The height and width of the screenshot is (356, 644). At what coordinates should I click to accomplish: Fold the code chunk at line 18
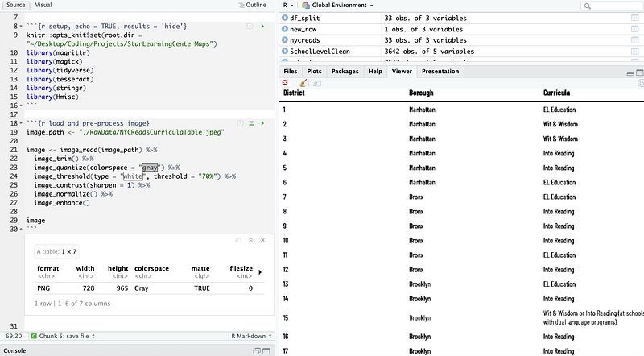coord(23,123)
